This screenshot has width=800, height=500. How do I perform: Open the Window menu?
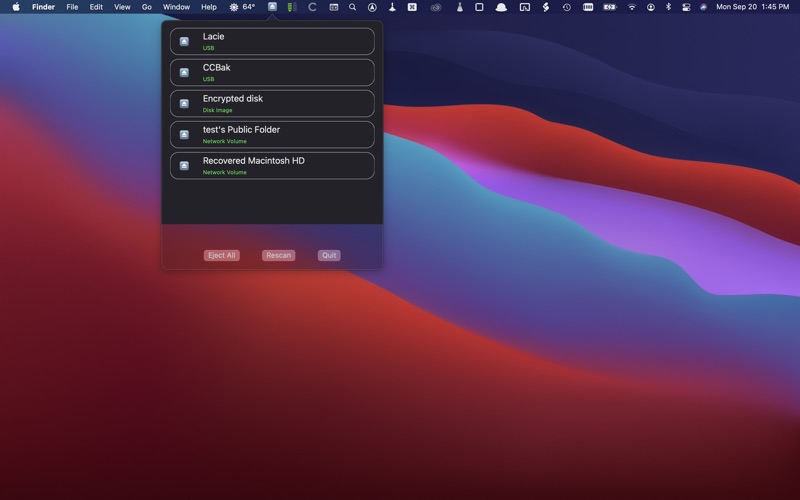click(x=176, y=7)
